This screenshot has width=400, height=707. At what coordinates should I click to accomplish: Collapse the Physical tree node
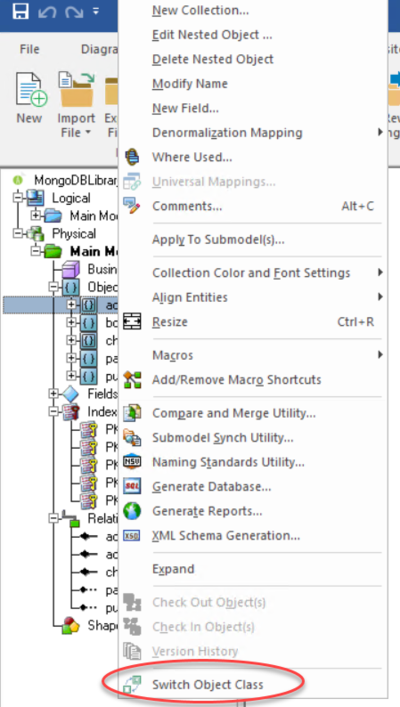[17, 234]
